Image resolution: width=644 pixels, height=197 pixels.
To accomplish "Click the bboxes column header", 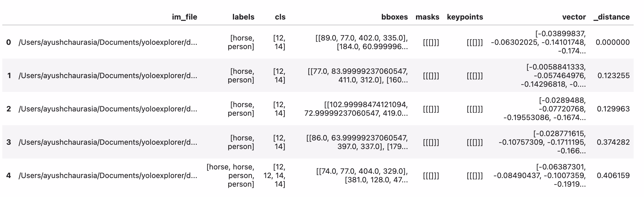I will (394, 17).
